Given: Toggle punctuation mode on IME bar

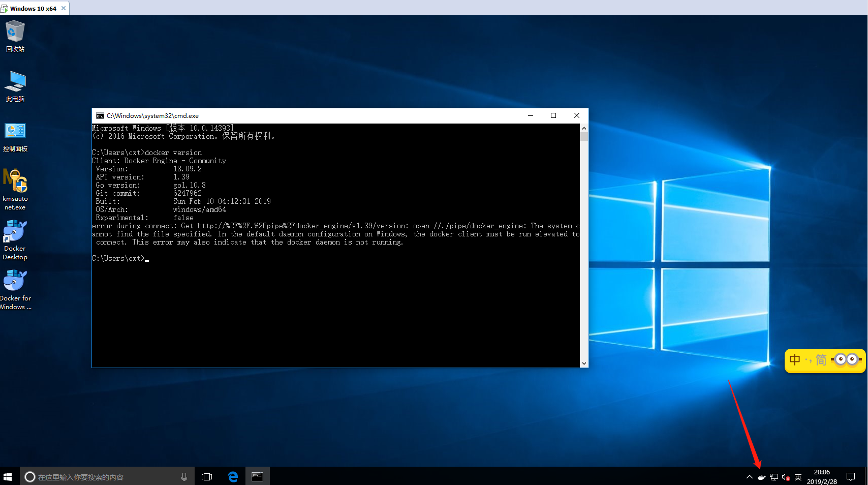Looking at the screenshot, I should tap(808, 360).
